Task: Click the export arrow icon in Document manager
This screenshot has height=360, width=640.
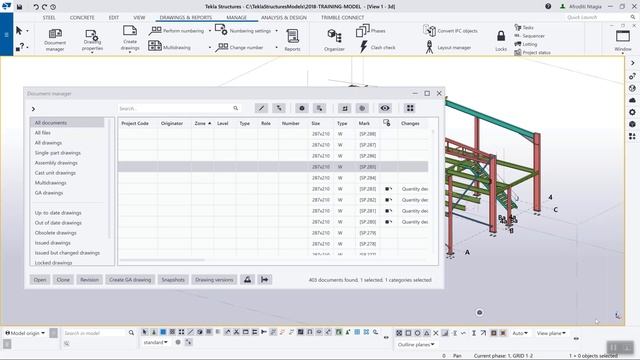Action: coord(264,280)
